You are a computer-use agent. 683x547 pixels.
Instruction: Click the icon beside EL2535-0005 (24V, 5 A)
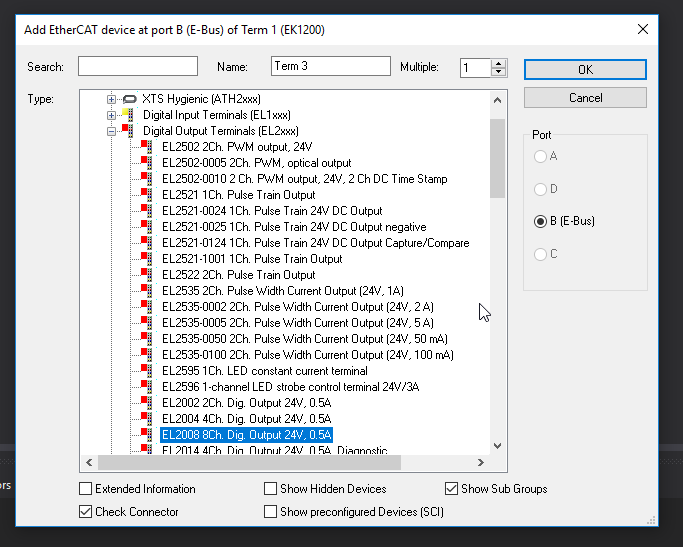pyautogui.click(x=147, y=323)
